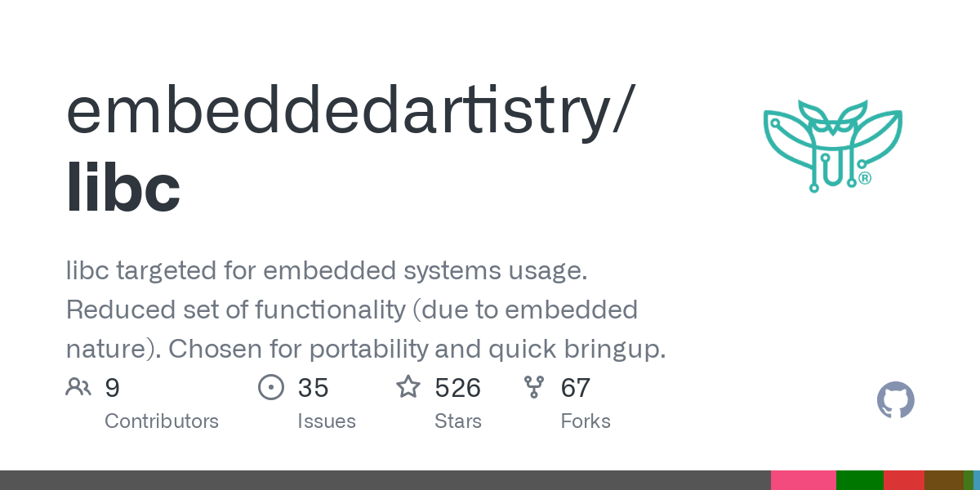Select the Contributors label
Screen dimensions: 980x490
click(162, 421)
